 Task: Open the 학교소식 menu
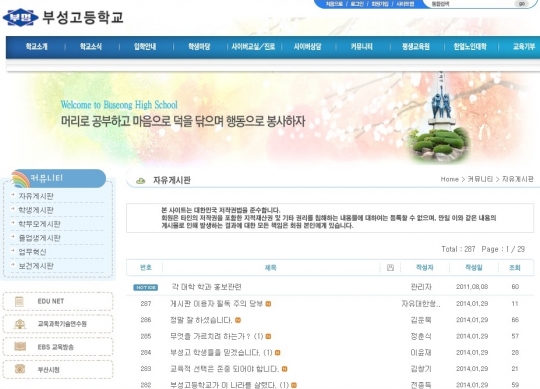click(x=91, y=46)
